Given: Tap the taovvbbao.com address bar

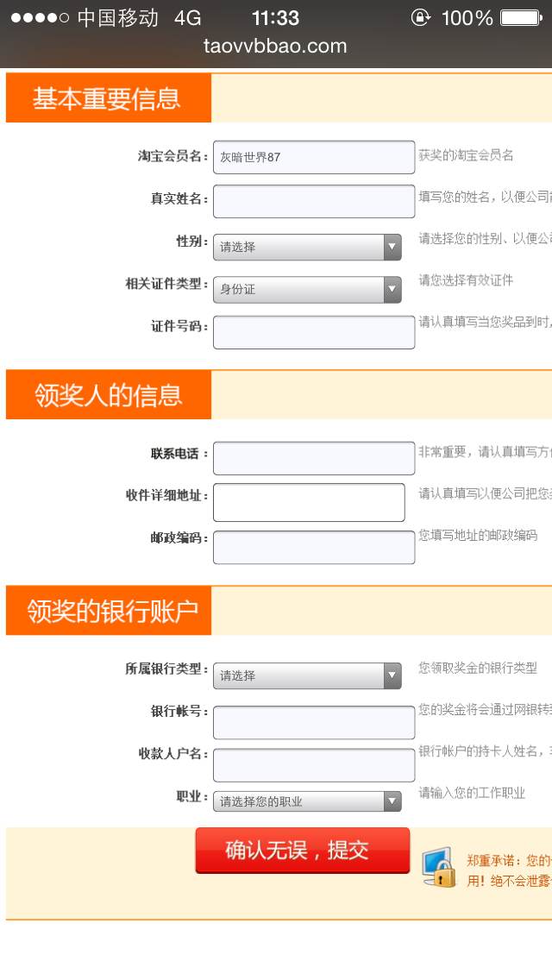Looking at the screenshot, I should click(275, 46).
